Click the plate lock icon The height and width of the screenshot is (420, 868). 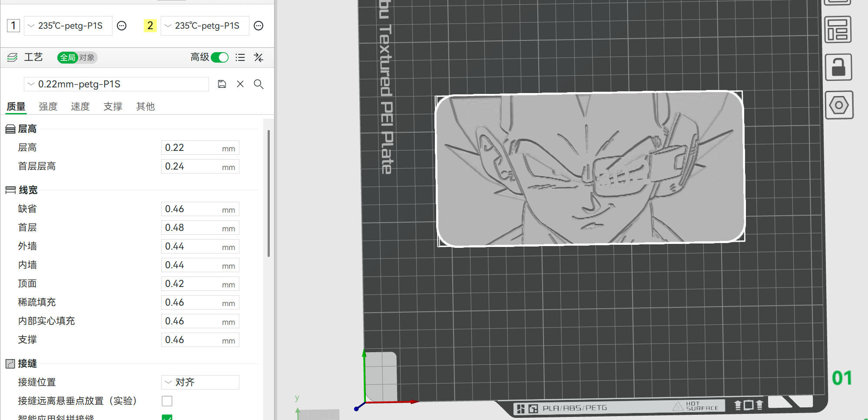pyautogui.click(x=838, y=67)
